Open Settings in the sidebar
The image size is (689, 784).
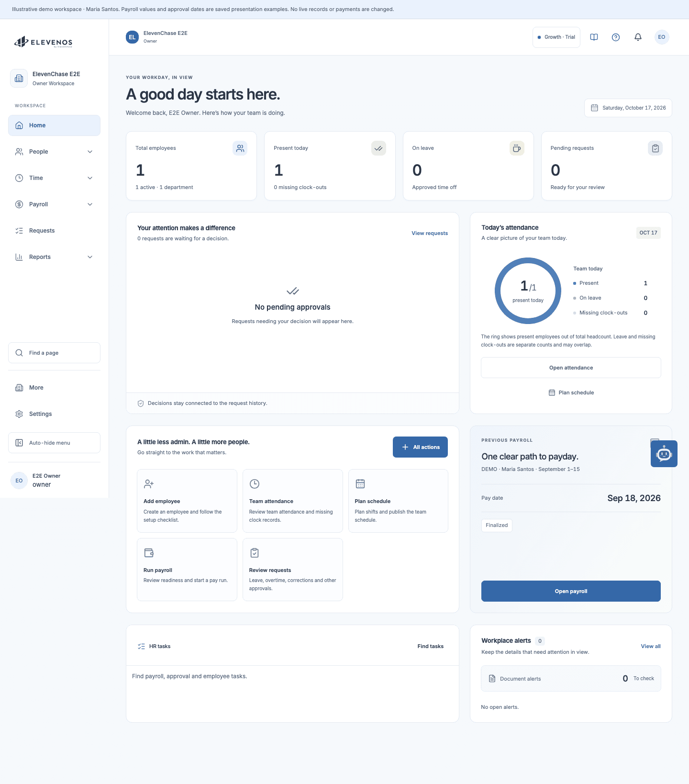tap(54, 414)
